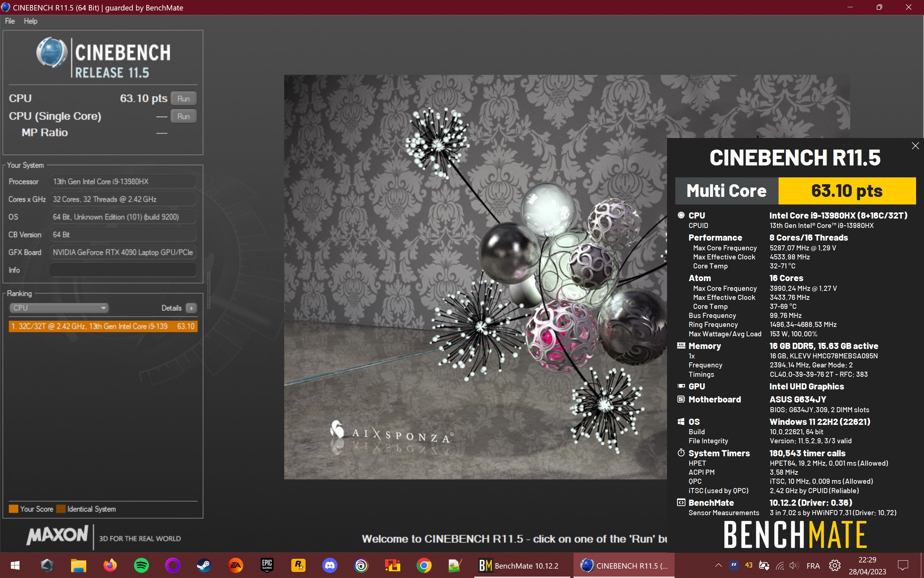Run the CPU (Single Core) benchmark
Viewport: 924px width, 578px height.
pos(183,116)
